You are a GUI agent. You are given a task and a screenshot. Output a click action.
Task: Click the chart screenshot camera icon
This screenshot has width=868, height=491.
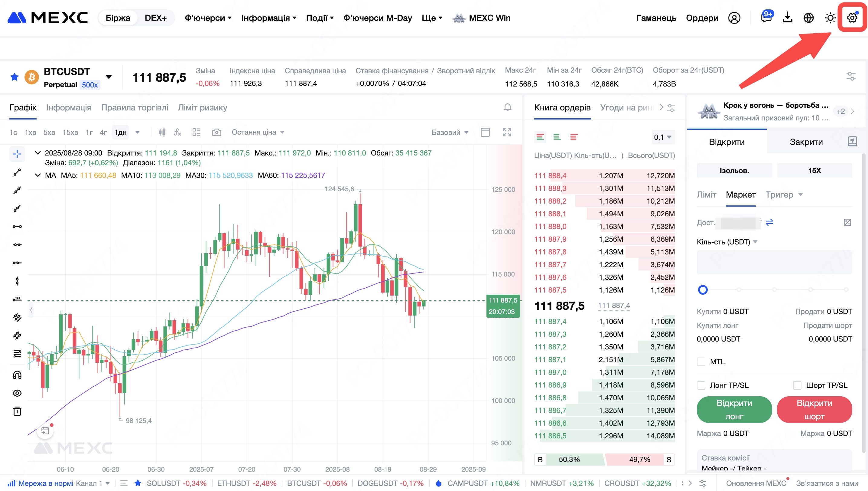pos(217,132)
